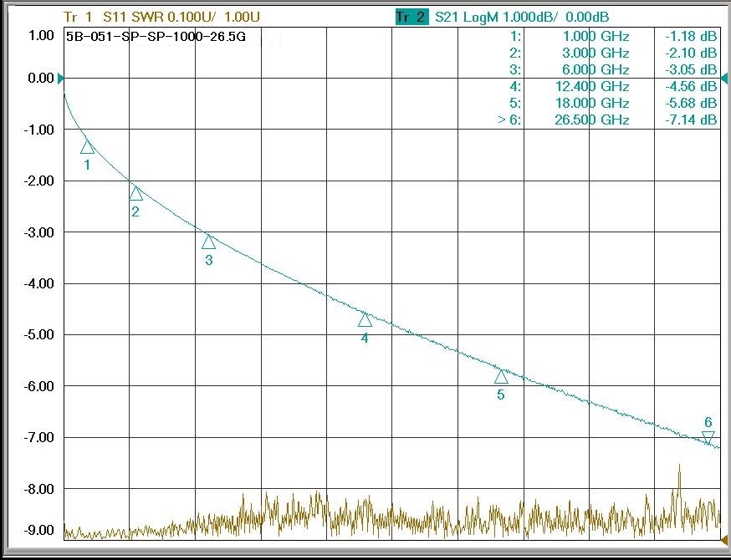This screenshot has width=731, height=560.
Task: Click the title text 5B-051-SP-SP-1000-26.5G
Action: click(x=156, y=37)
